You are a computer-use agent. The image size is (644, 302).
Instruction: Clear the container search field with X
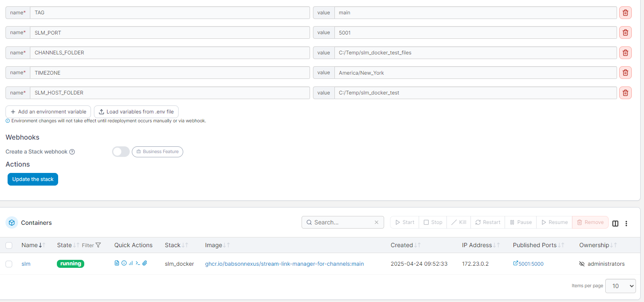click(x=377, y=222)
